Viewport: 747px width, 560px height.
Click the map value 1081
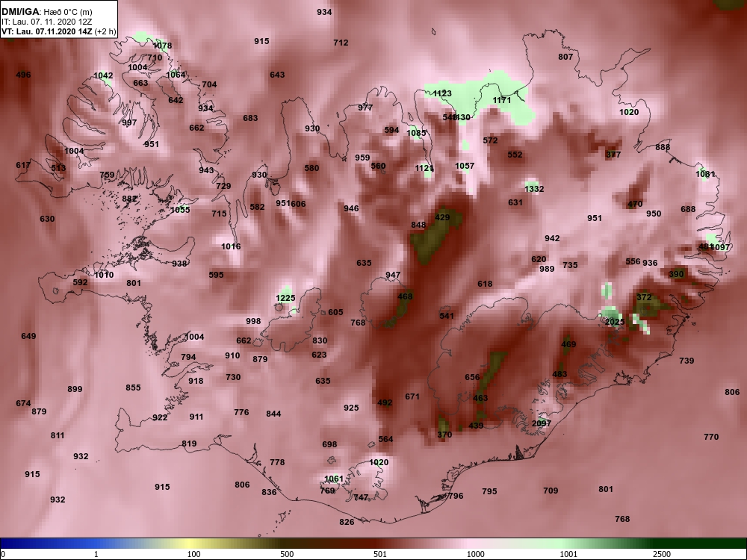(705, 174)
